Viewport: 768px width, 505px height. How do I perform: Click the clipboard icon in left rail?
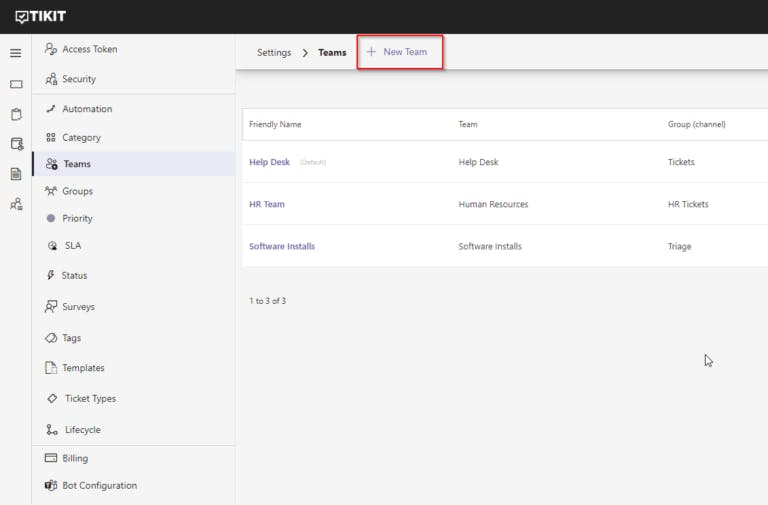(16, 114)
